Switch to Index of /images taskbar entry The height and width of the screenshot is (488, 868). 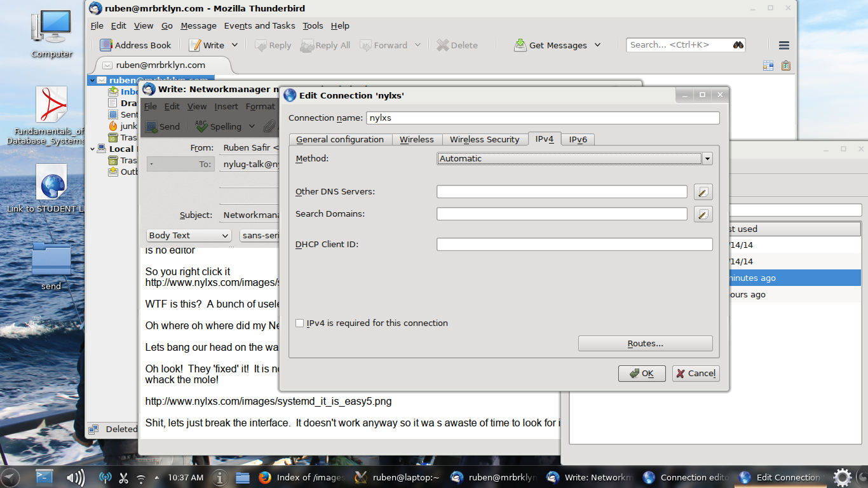point(302,477)
